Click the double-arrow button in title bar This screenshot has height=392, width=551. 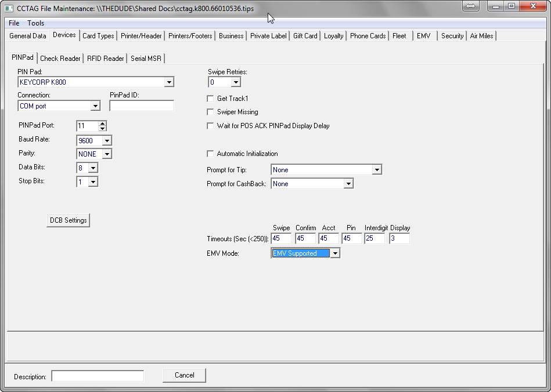coord(470,6)
